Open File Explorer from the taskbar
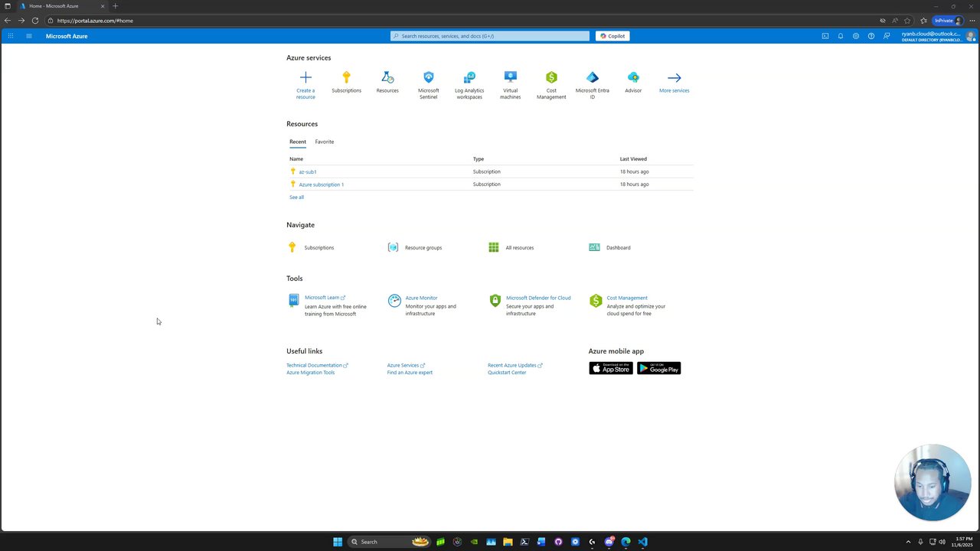This screenshot has width=980, height=551. [508, 542]
